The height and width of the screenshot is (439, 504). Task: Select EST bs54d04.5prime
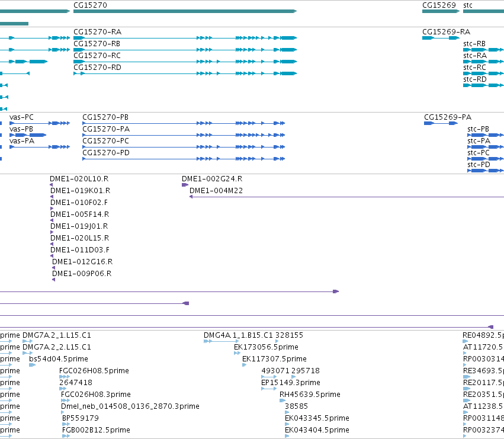[32, 365]
